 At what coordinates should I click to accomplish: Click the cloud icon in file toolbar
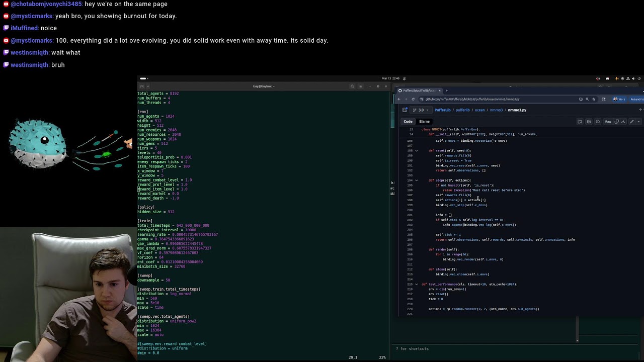pos(598,122)
